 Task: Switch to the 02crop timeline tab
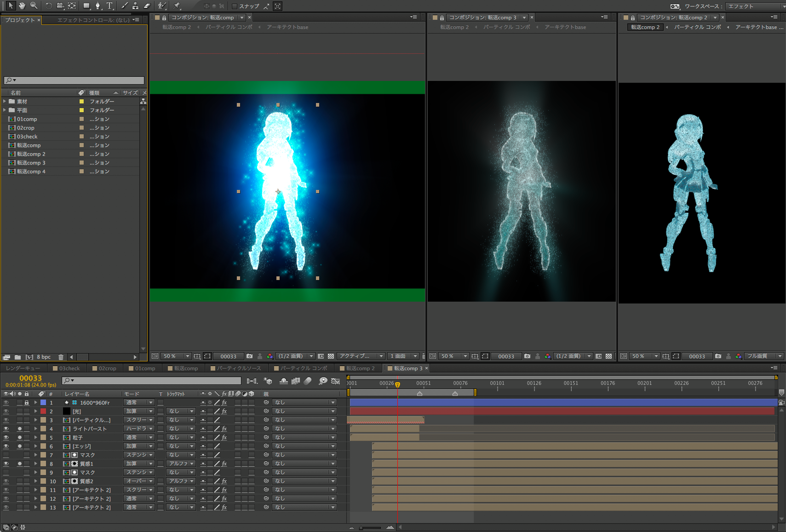coord(107,368)
